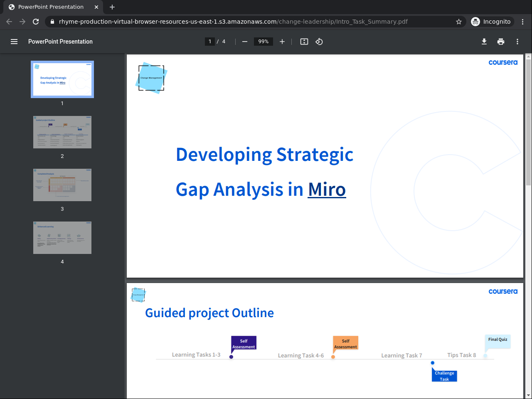
Task: Open a new browser tab
Action: (x=112, y=7)
